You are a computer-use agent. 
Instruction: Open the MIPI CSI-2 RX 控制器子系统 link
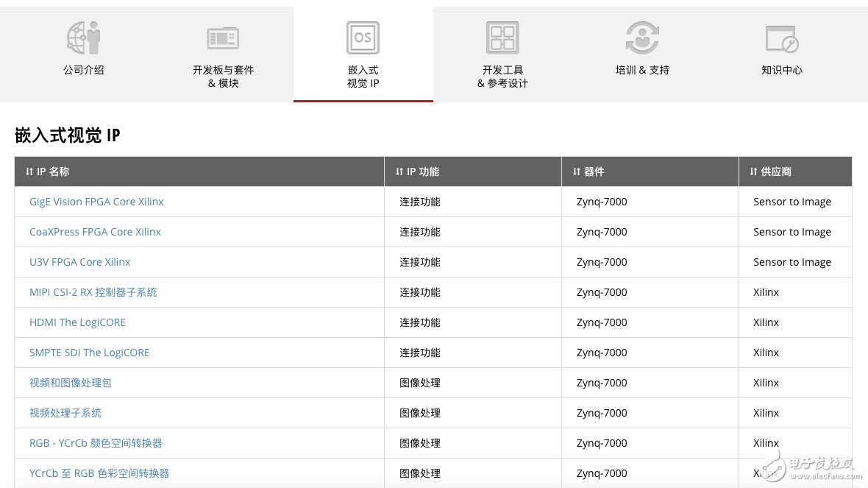[93, 292]
